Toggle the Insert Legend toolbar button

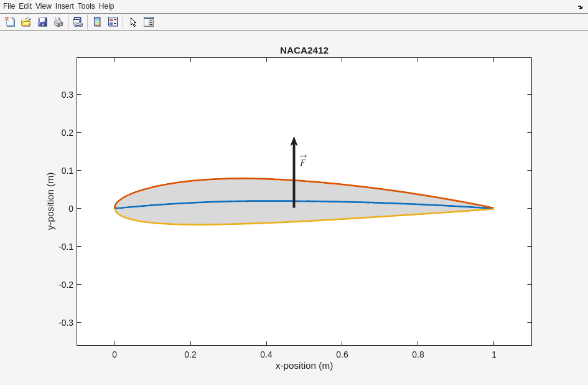click(113, 22)
